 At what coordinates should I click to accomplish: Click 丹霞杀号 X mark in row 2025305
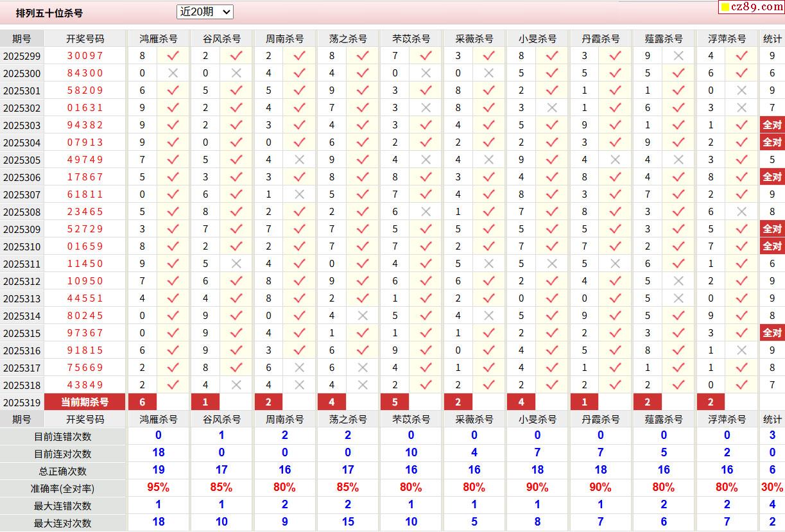coord(615,160)
